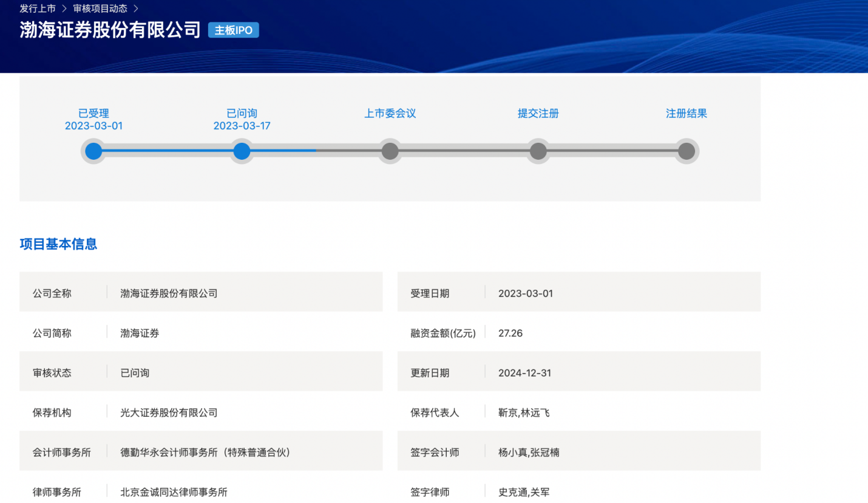Open the 审核项目动态 breadcrumb link
The image size is (868, 503).
coord(100,9)
